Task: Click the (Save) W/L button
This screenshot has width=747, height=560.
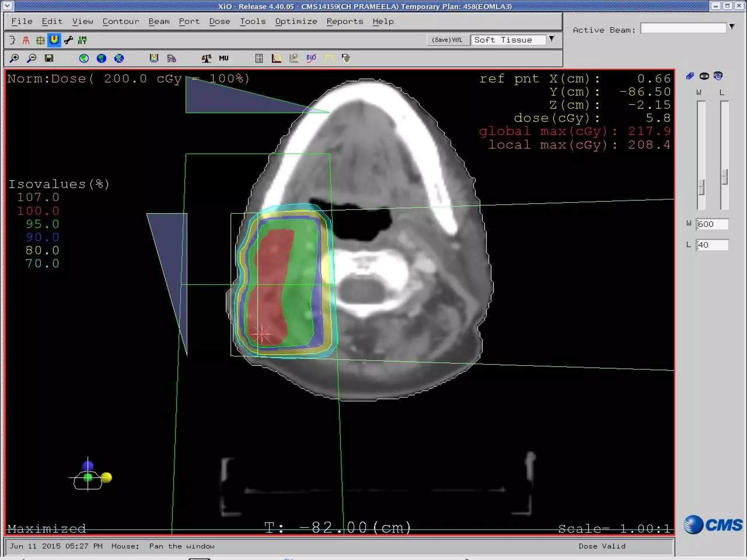Action: (447, 40)
